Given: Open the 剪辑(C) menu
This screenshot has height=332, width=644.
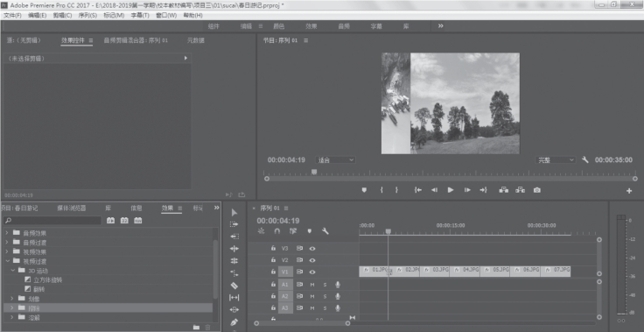Looking at the screenshot, I should point(62,15).
